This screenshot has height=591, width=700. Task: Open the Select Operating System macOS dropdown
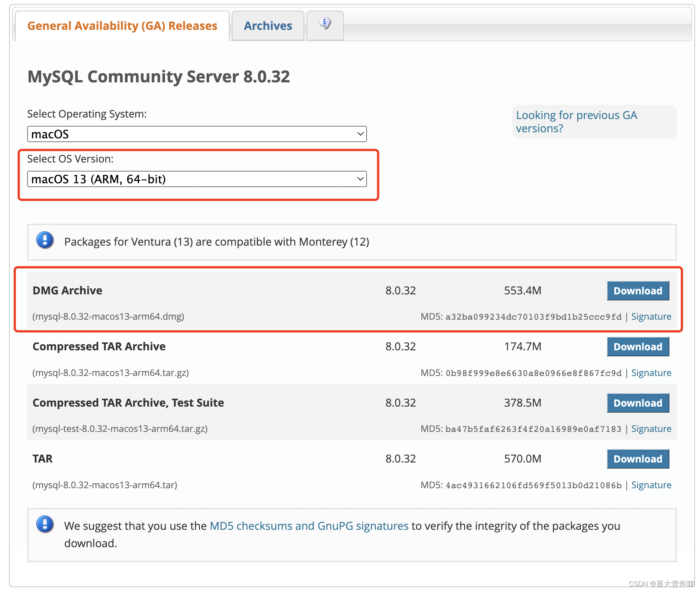click(197, 134)
